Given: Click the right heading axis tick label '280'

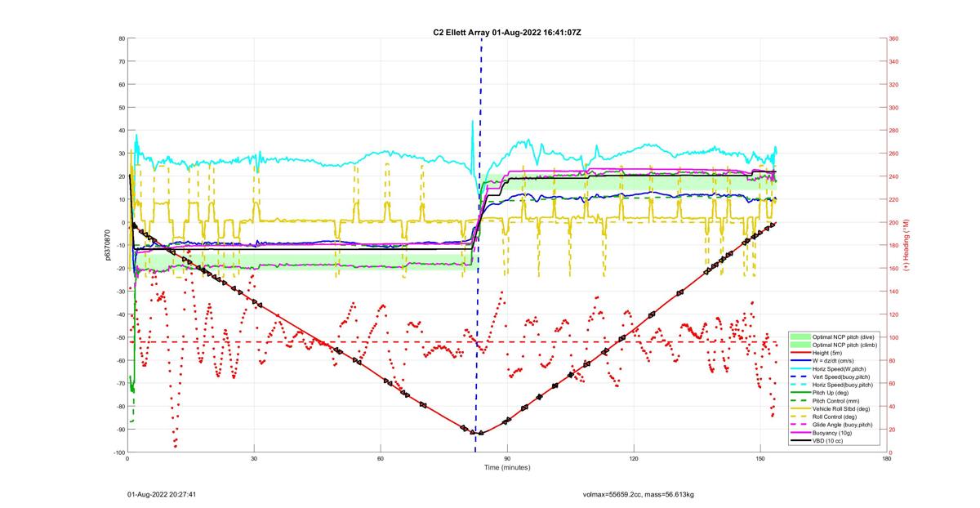Looking at the screenshot, I should [x=894, y=131].
